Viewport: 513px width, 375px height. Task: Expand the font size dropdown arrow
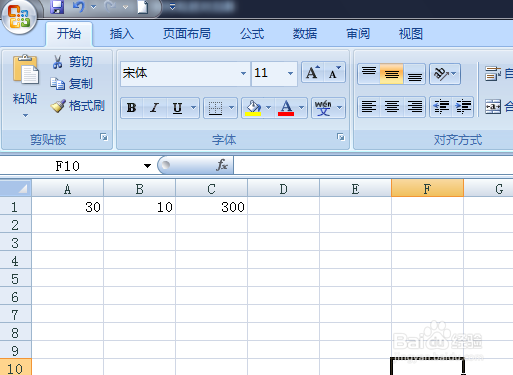[290, 73]
